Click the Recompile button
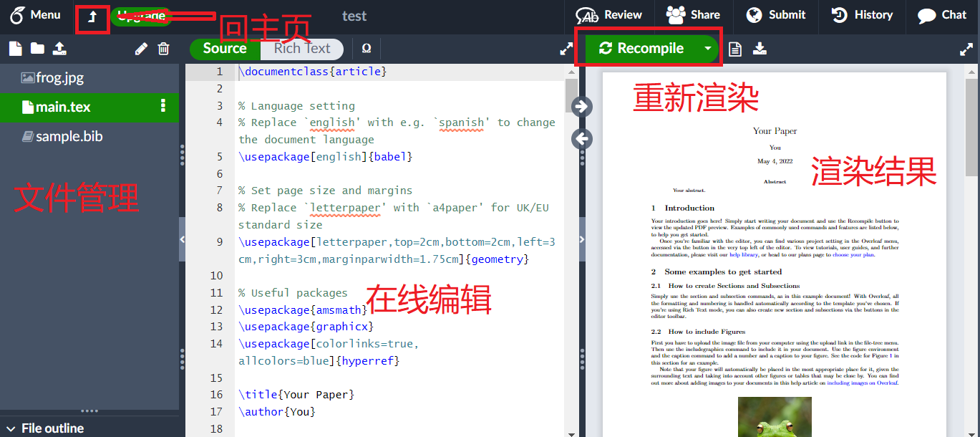980x437 pixels. click(641, 49)
